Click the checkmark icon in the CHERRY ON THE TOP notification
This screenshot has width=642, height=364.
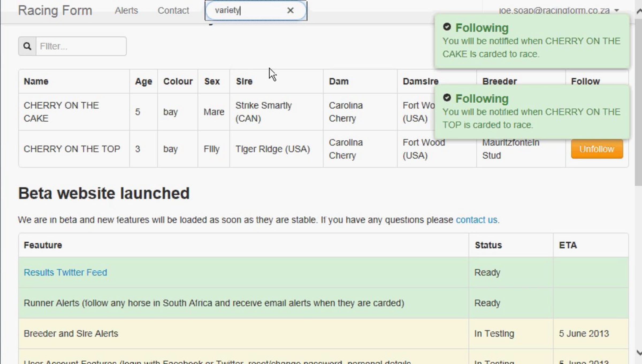click(447, 98)
